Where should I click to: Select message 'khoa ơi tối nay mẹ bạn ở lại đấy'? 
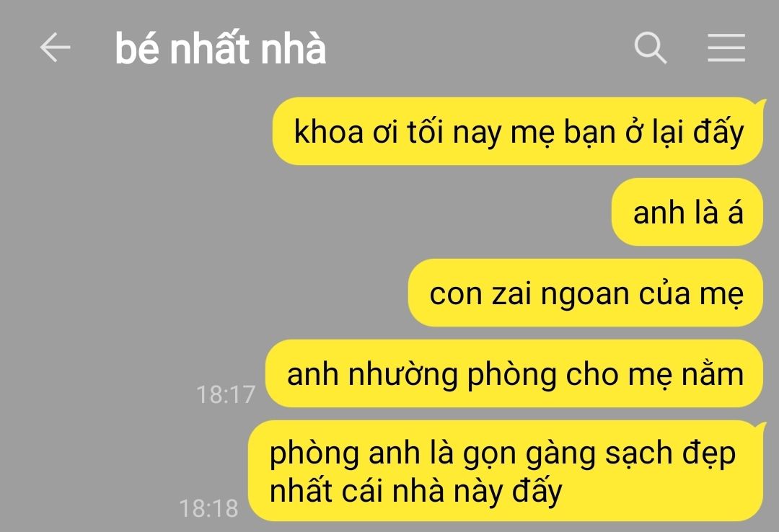[x=518, y=132]
